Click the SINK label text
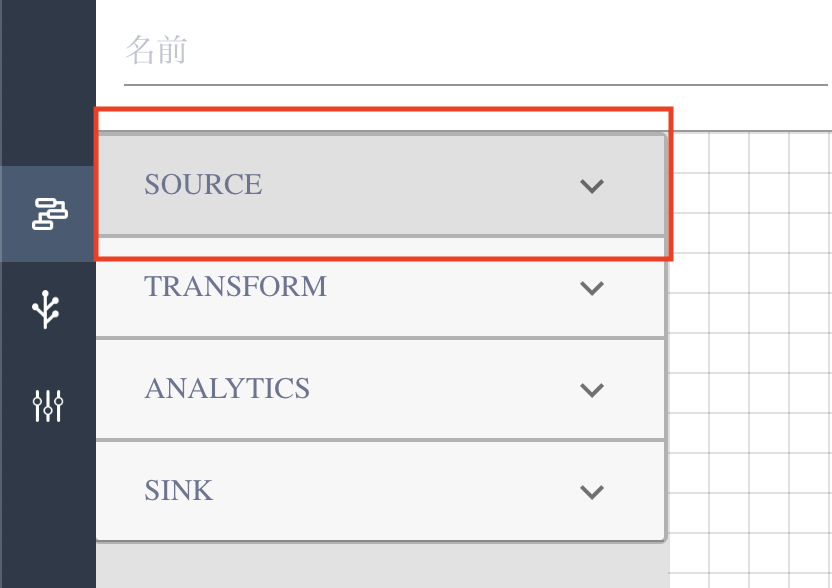 coord(178,491)
